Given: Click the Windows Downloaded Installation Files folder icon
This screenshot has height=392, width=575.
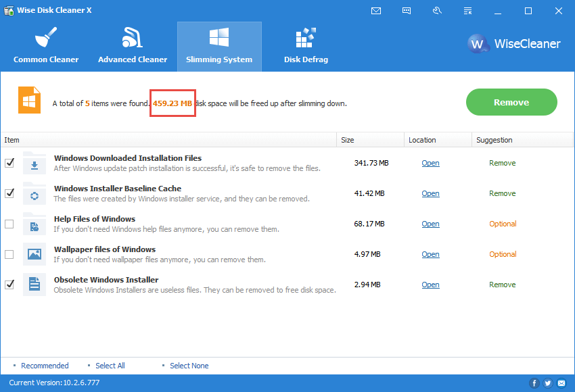Looking at the screenshot, I should point(34,163).
